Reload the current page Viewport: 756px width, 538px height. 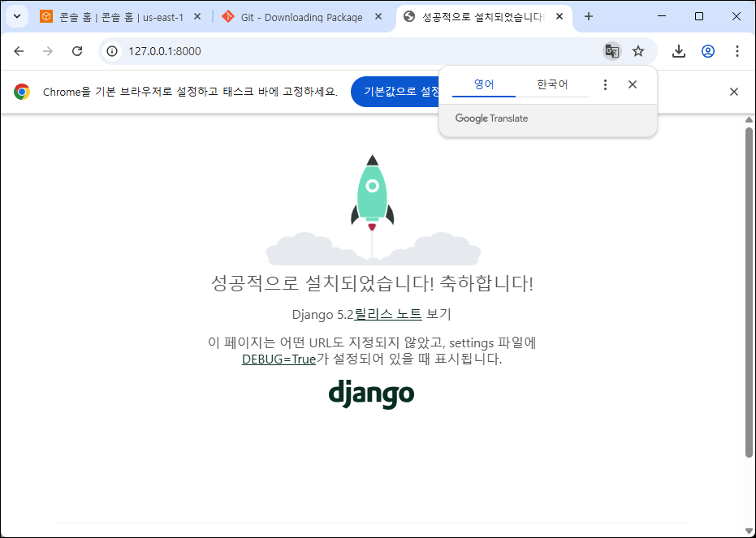point(77,51)
